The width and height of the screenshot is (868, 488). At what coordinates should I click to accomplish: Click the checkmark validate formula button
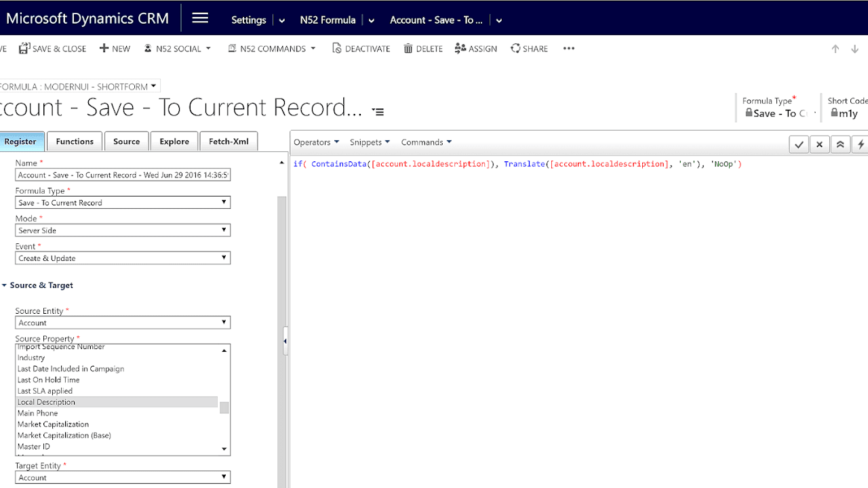pos(799,144)
